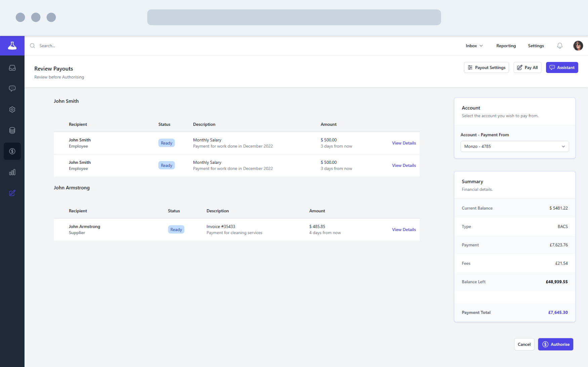
Task: Open the chat messages sidebar icon
Action: [x=12, y=88]
